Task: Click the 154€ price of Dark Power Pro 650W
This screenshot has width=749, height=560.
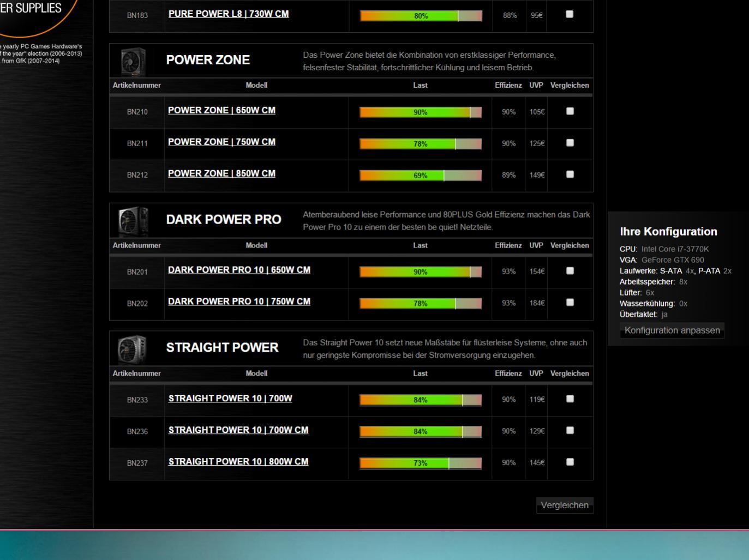Action: pyautogui.click(x=537, y=272)
